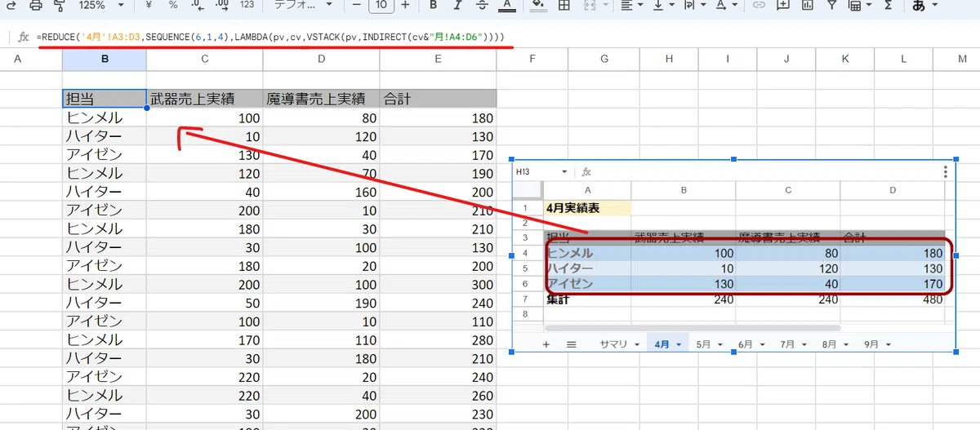
Task: Select column M header
Action: point(961,60)
